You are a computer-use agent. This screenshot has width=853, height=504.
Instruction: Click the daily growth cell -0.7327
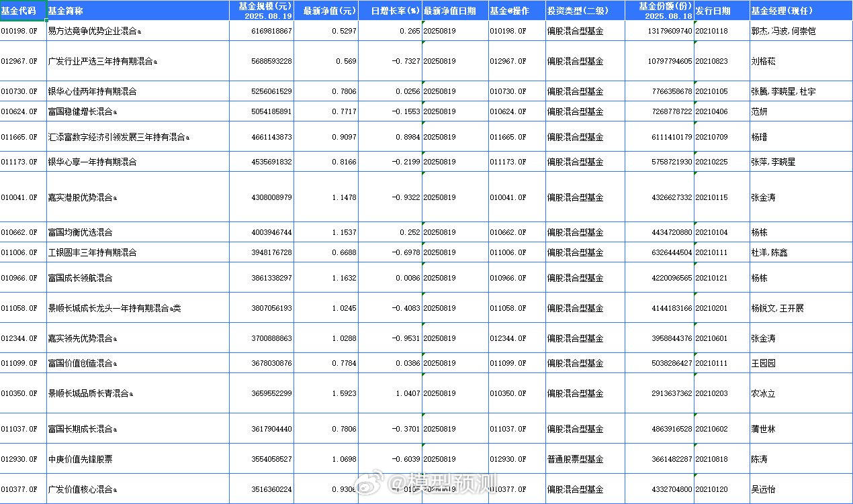point(390,61)
